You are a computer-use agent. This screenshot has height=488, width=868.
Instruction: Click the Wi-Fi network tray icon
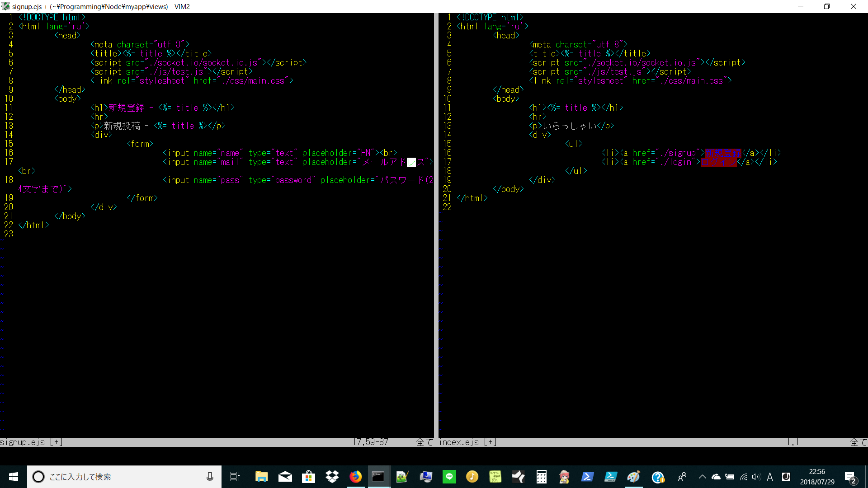743,477
